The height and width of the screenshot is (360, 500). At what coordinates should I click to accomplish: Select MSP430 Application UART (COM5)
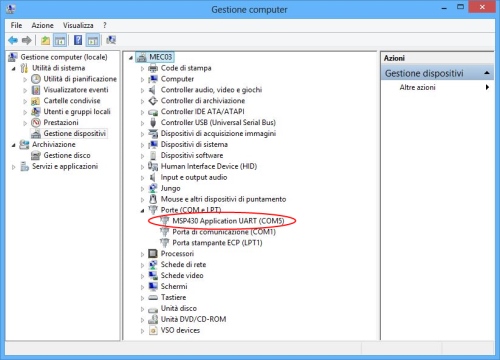coord(228,221)
